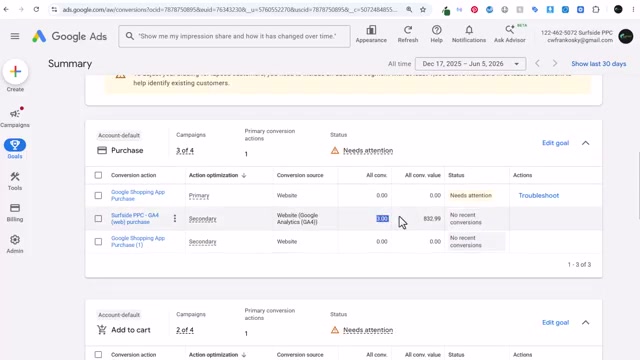Open Chrome three-dot menu
Viewport: 640px width, 360px height.
tap(633, 9)
